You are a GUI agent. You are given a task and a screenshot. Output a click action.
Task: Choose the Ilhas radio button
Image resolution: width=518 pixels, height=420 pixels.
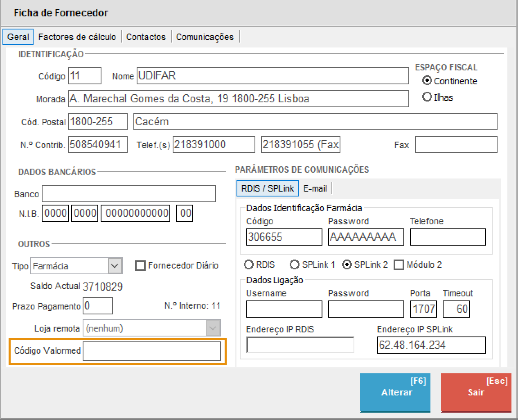pyautogui.click(x=427, y=97)
